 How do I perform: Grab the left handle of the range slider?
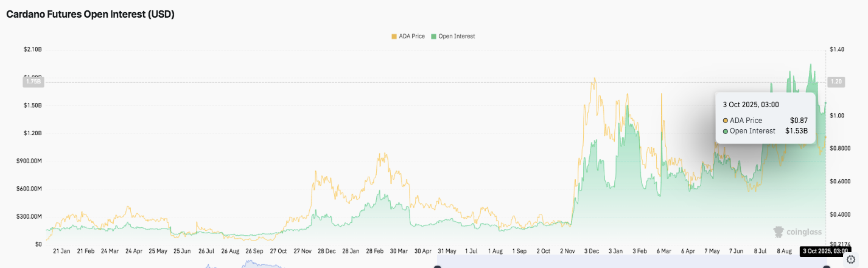(437, 266)
